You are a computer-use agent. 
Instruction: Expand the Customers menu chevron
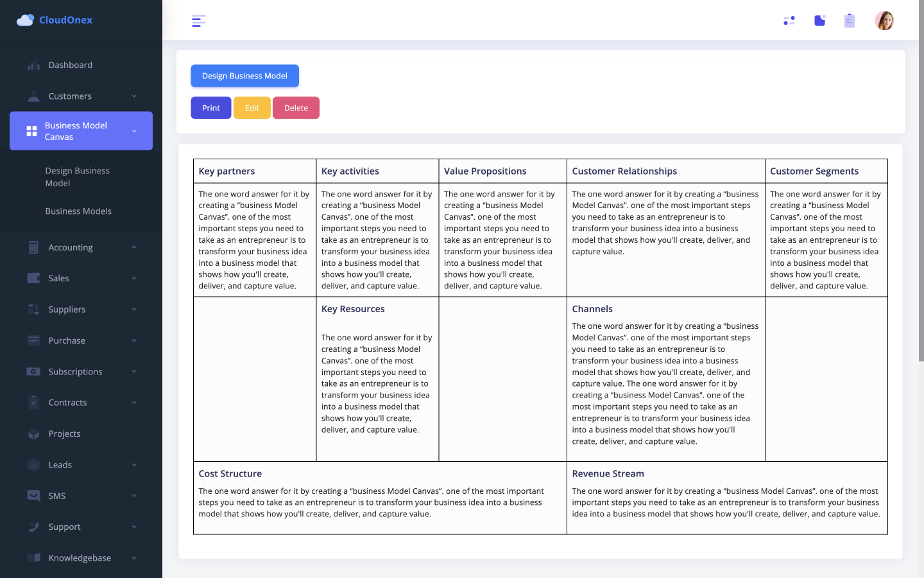tap(134, 96)
